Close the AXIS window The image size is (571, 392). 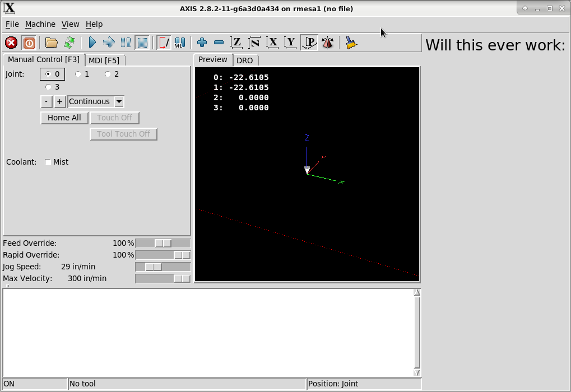coord(562,8)
